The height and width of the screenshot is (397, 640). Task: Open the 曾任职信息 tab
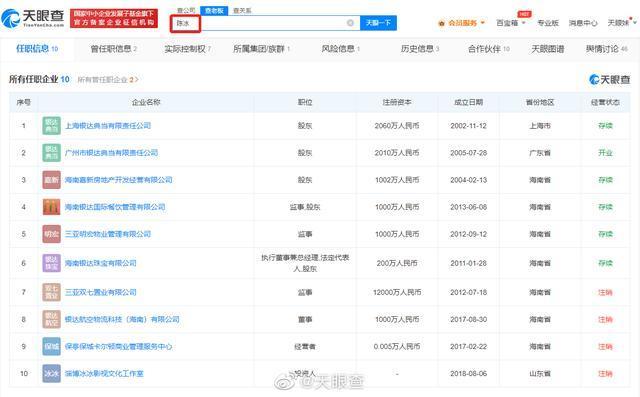113,49
